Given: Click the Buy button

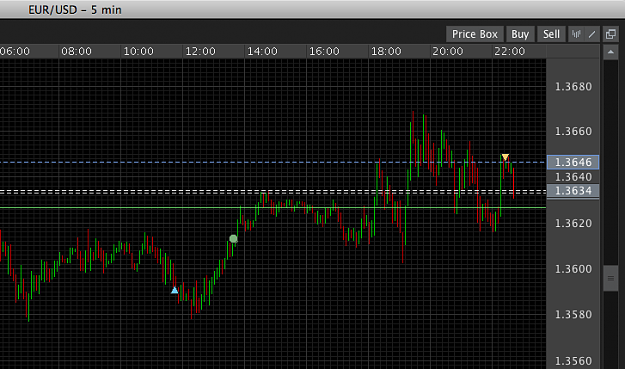Looking at the screenshot, I should click(520, 34).
